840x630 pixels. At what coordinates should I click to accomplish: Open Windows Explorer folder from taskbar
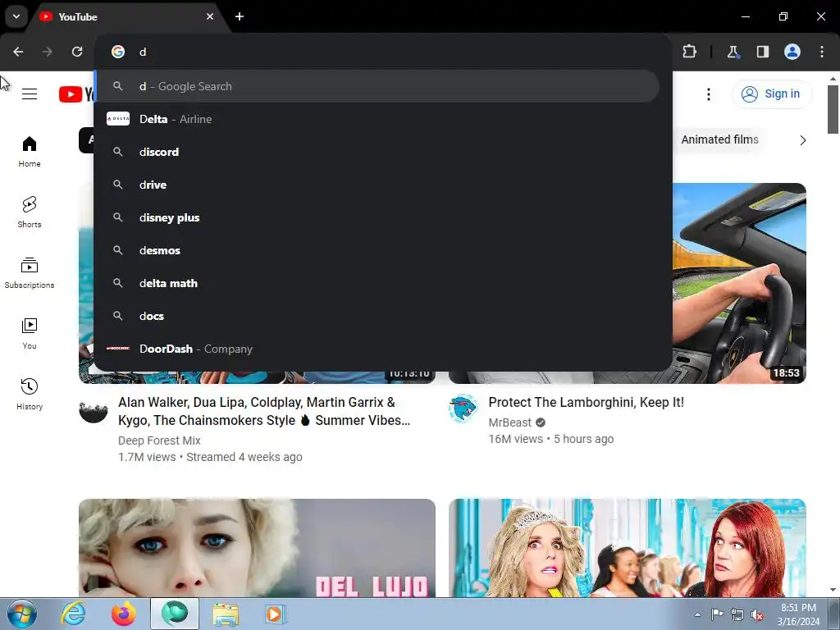pyautogui.click(x=226, y=614)
